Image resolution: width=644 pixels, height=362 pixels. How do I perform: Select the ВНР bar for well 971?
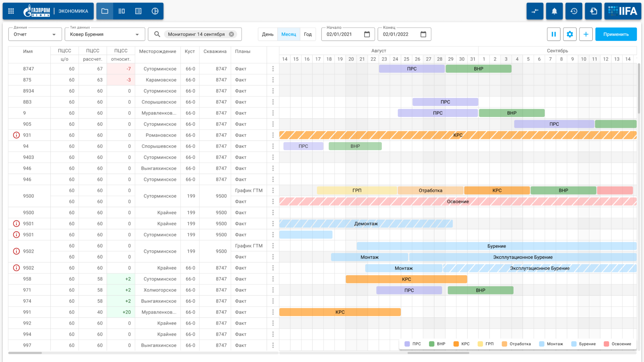click(x=481, y=290)
